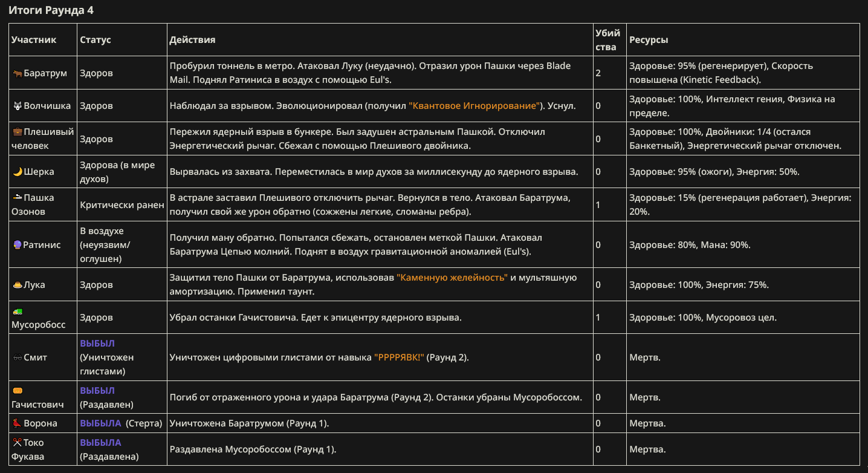Click the crystal ball emoji beside Ратинис
868x473 pixels.
click(17, 245)
